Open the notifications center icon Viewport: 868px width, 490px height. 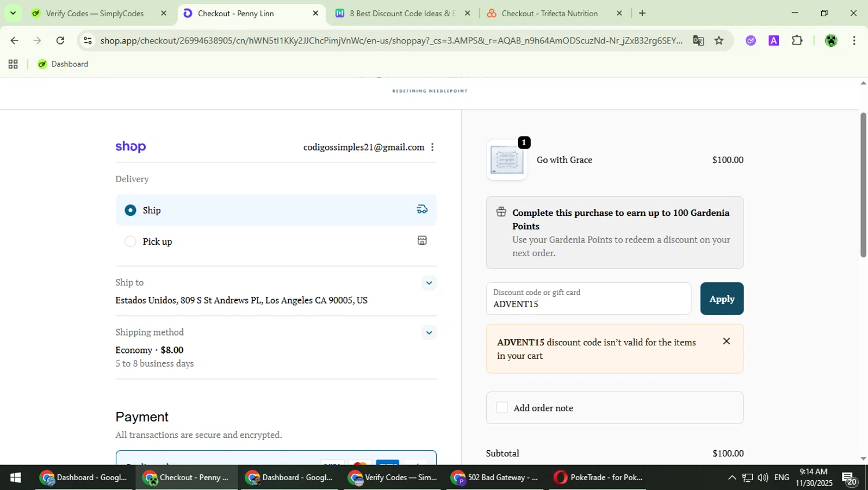tap(849, 478)
